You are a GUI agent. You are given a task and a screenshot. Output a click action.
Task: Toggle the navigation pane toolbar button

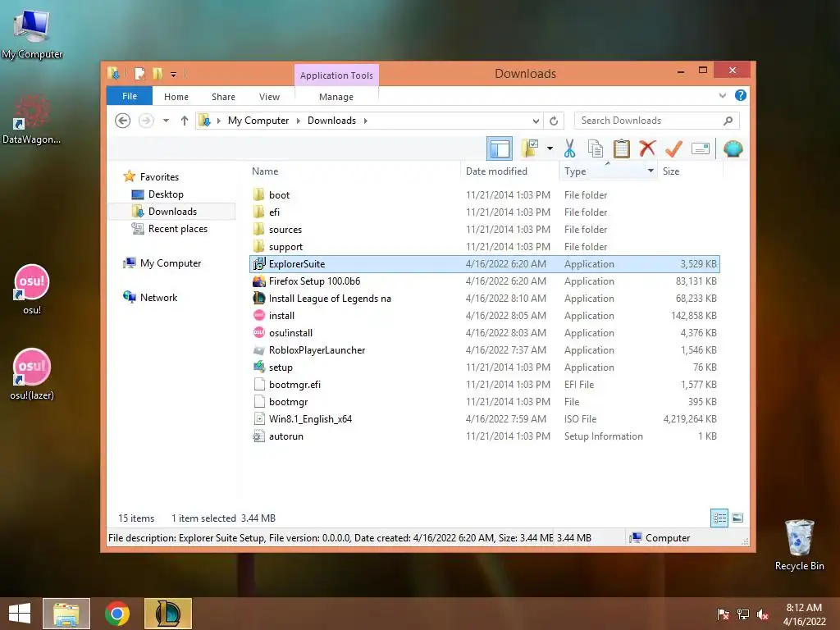(x=500, y=149)
